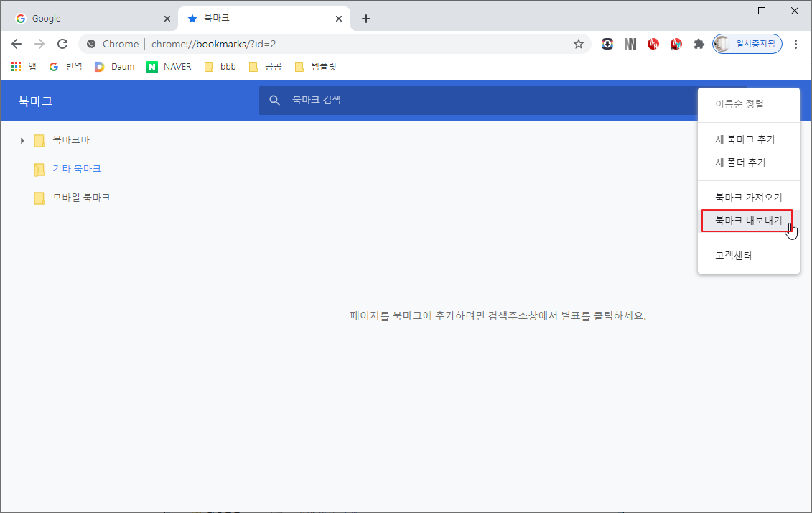The height and width of the screenshot is (513, 812).
Task: Click the second red extension icon before the puzzle
Action: [x=676, y=44]
